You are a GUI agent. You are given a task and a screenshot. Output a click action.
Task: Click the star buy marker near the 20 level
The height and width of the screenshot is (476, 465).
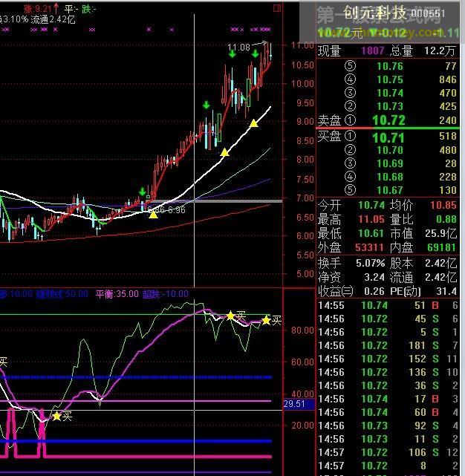(x=56, y=416)
